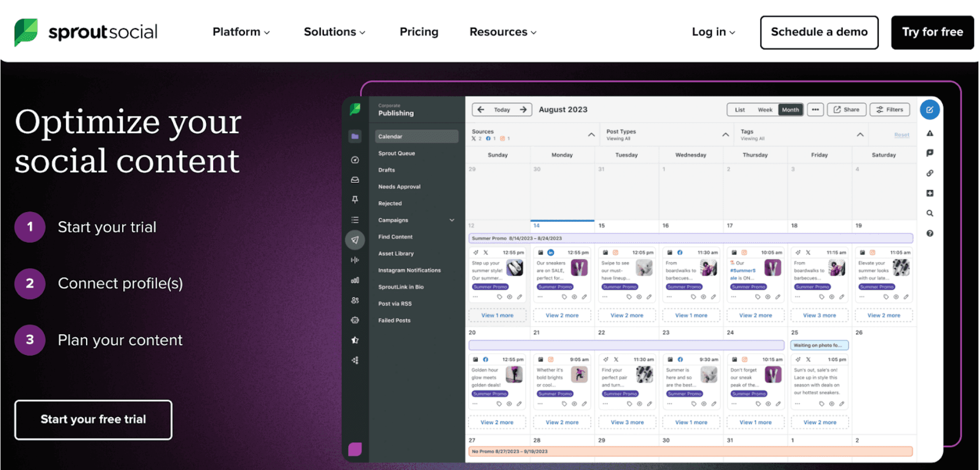Click the link icon on the right rail
Screen dimensions: 980x470
[930, 173]
